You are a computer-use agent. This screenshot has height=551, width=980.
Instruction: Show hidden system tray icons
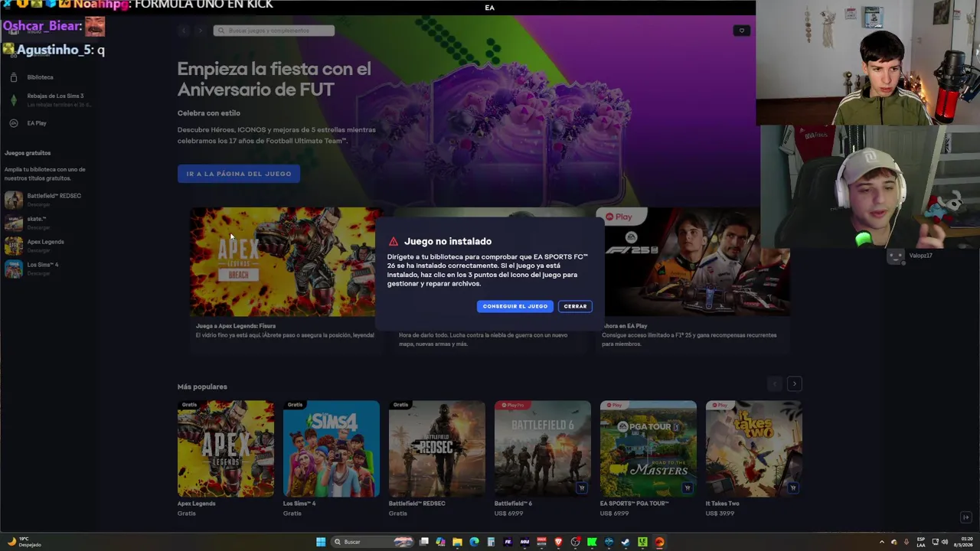(x=881, y=542)
